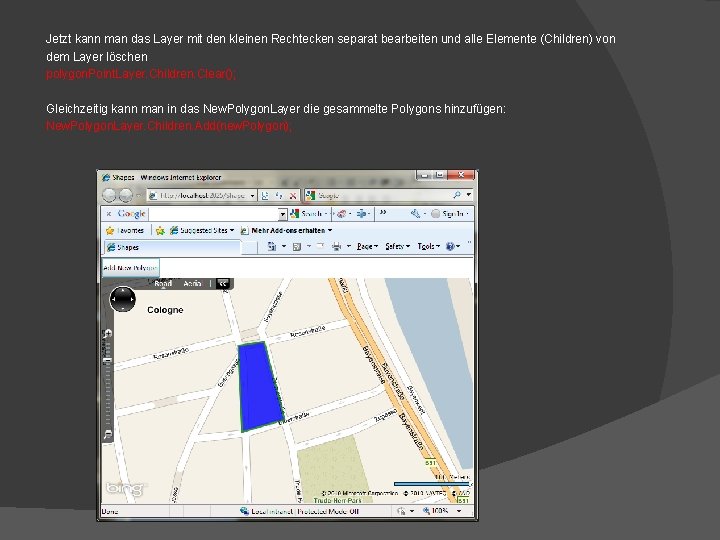This screenshot has height=540, width=720.
Task: Switch map to Aerial view
Action: point(192,284)
